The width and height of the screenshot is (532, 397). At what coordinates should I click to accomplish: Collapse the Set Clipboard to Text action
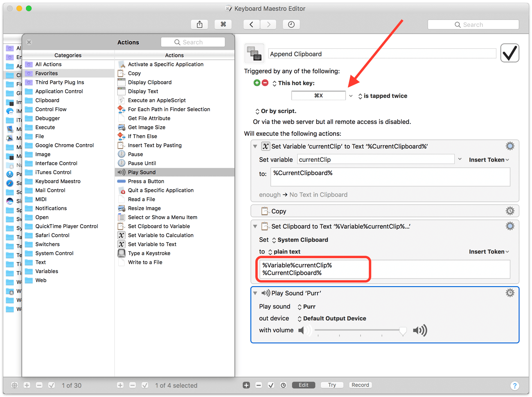pos(255,227)
